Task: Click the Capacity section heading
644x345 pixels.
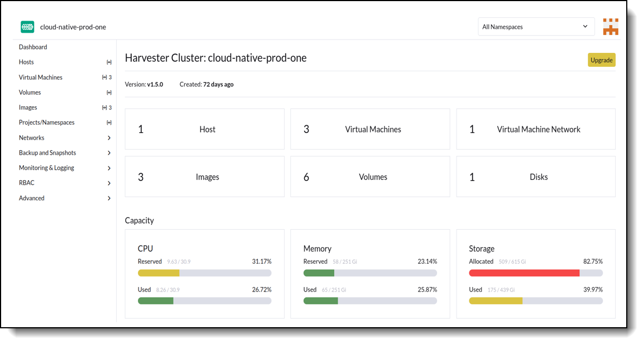Action: pos(139,220)
